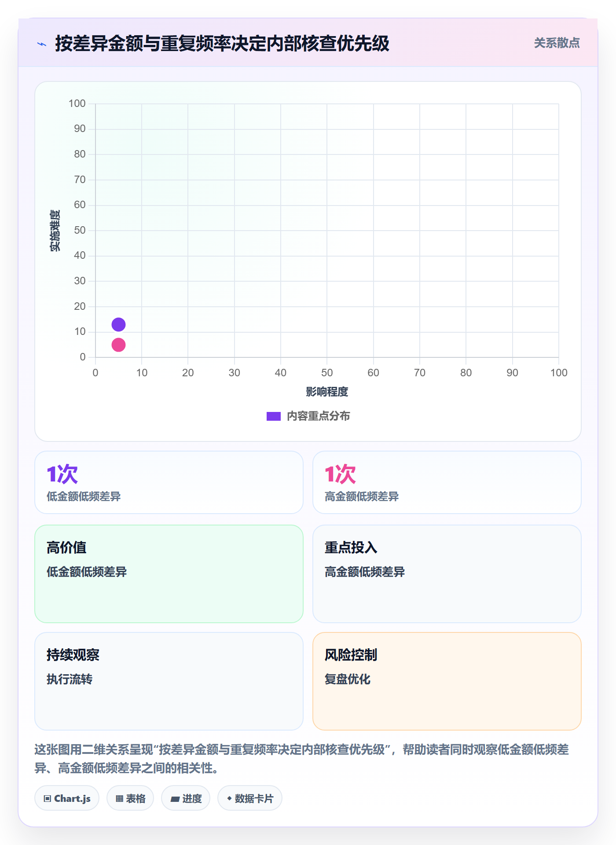Click the pink data point on the scatter chart

pyautogui.click(x=118, y=345)
